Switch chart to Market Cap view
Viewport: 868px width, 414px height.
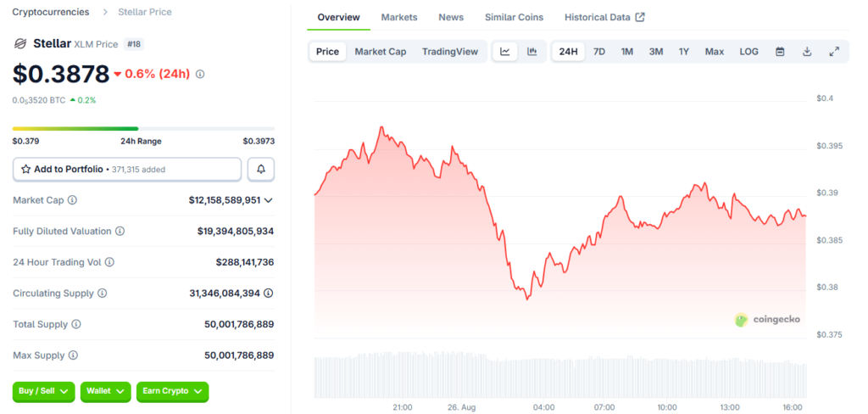380,52
